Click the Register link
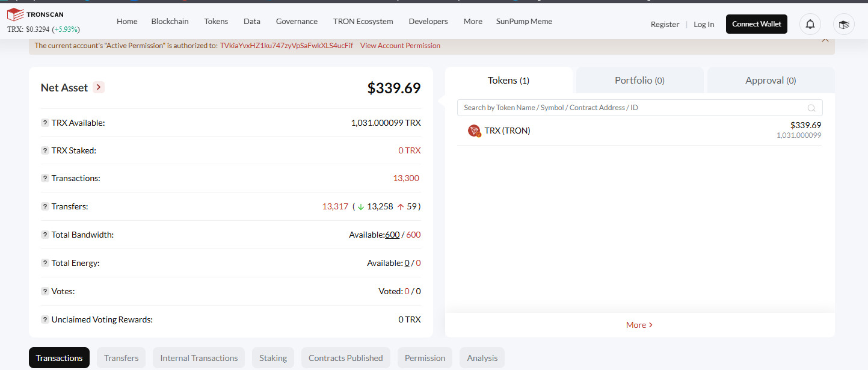 point(665,24)
